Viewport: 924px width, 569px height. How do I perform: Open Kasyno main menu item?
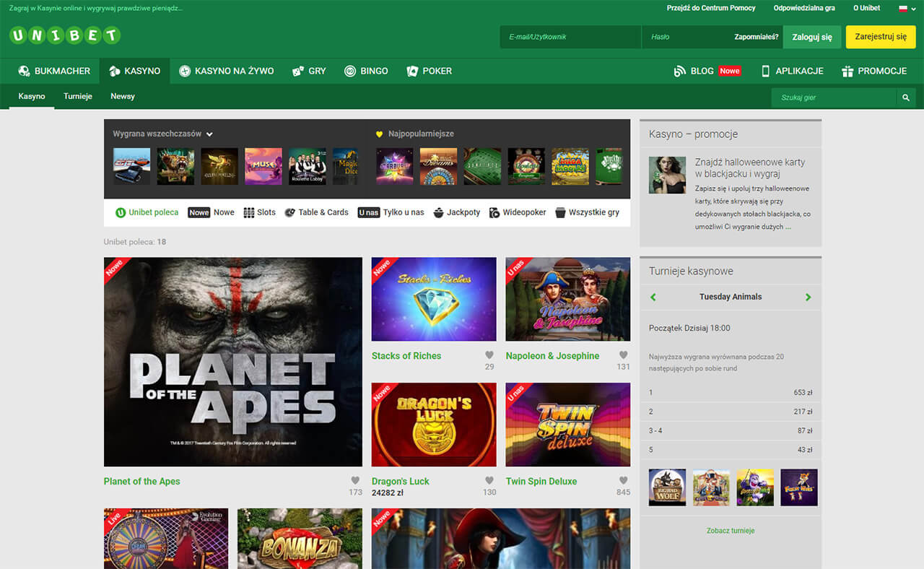(134, 71)
